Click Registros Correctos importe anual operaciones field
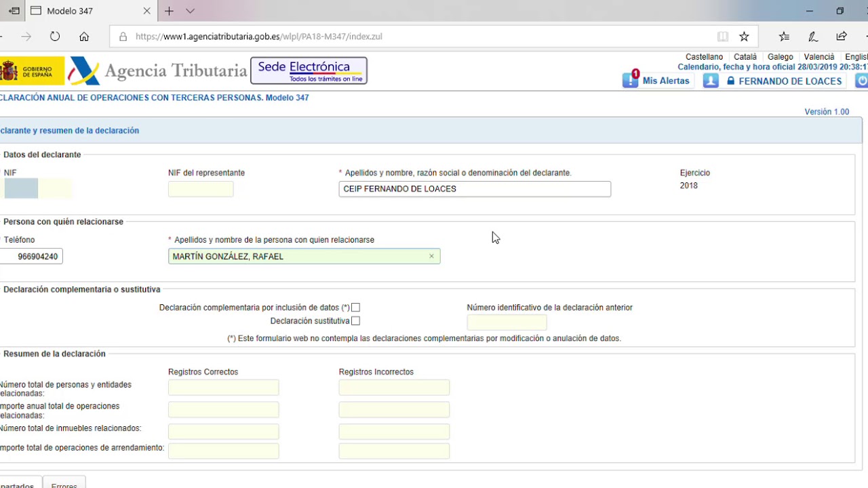Viewport: 868px width, 488px height. (224, 409)
